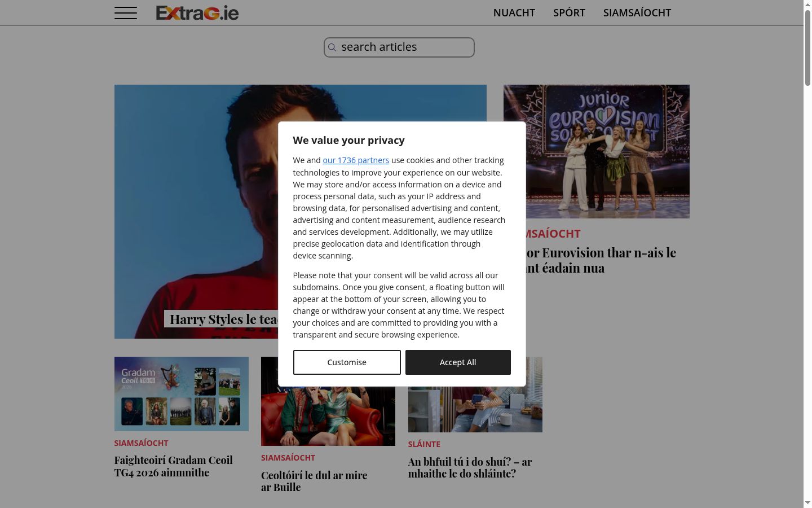Viewport: 812px width, 508px height.
Task: Open the SPÓRT section
Action: coord(569,12)
